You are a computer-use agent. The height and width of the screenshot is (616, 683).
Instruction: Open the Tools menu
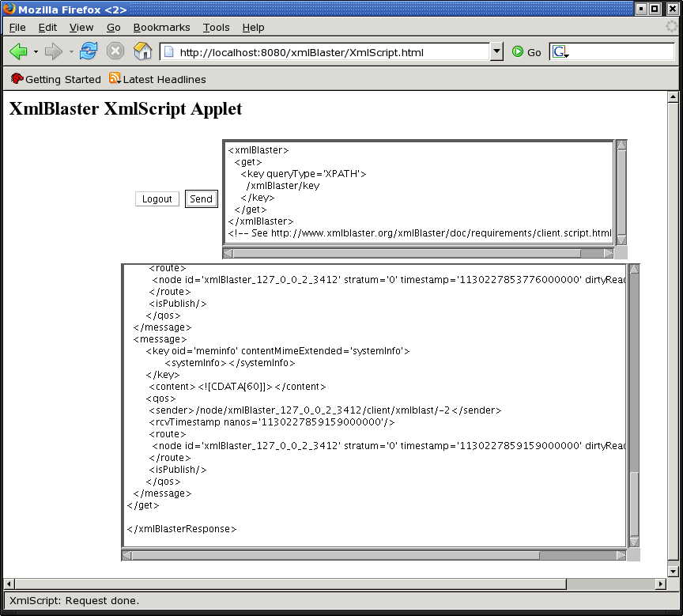pyautogui.click(x=216, y=28)
